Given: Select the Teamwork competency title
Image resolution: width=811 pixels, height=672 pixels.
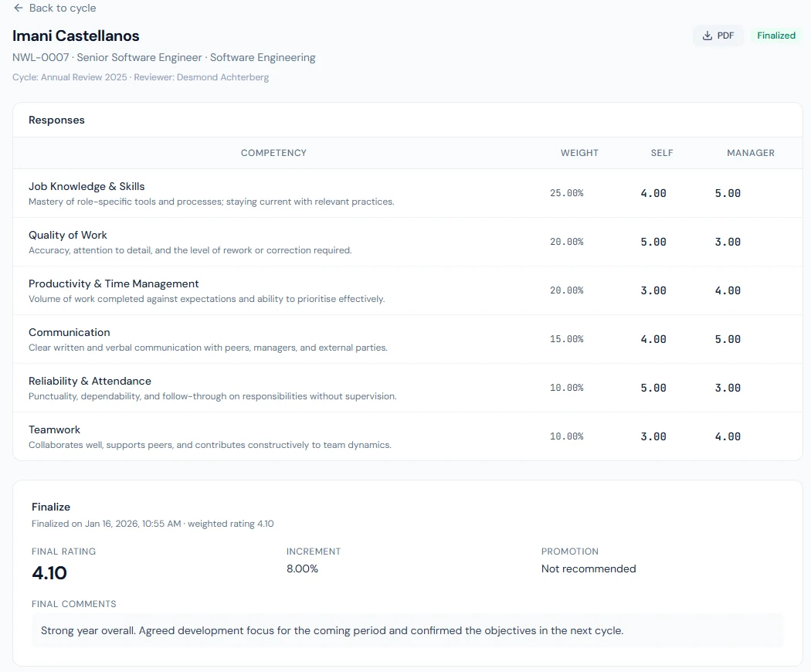Looking at the screenshot, I should coord(54,429).
